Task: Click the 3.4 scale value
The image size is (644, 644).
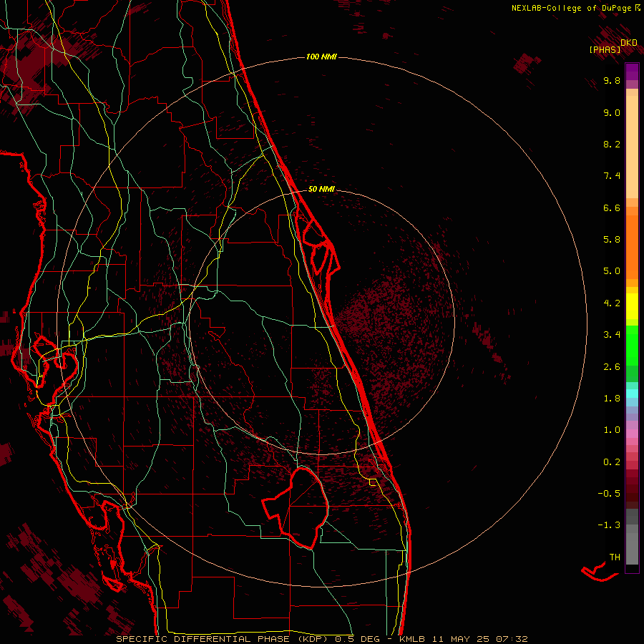Action: [x=612, y=335]
